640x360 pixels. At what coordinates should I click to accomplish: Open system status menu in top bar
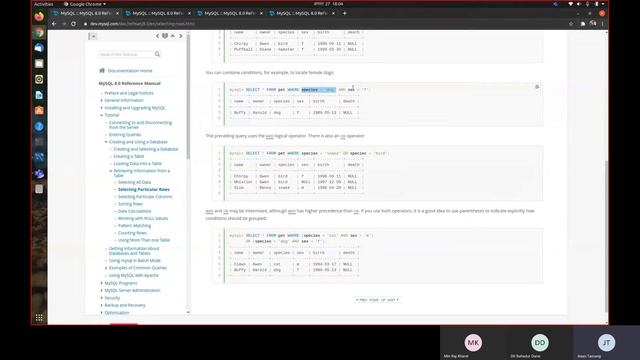point(587,4)
